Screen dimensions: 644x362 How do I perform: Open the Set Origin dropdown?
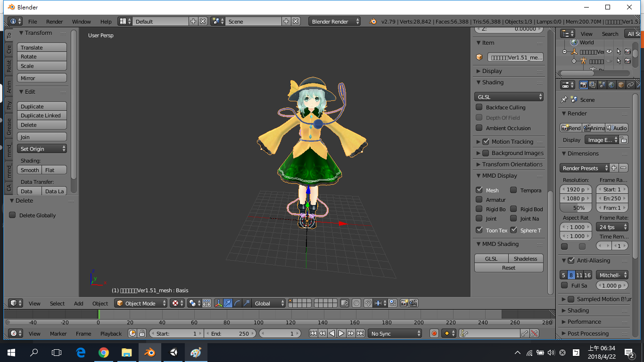42,148
